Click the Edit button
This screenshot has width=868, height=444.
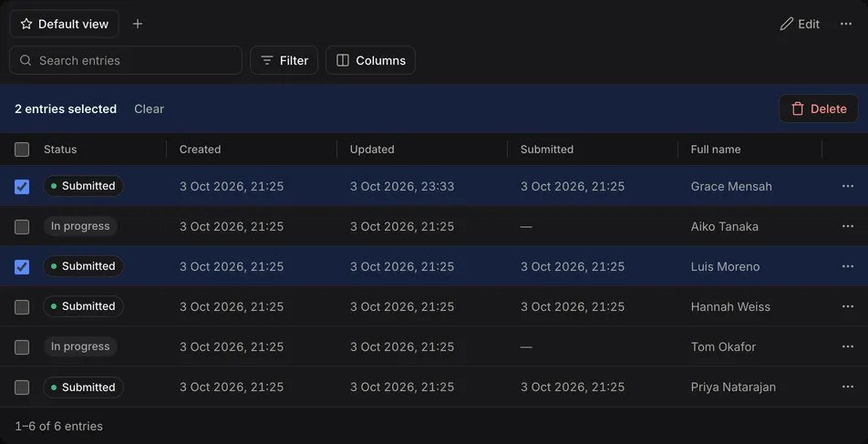click(800, 24)
